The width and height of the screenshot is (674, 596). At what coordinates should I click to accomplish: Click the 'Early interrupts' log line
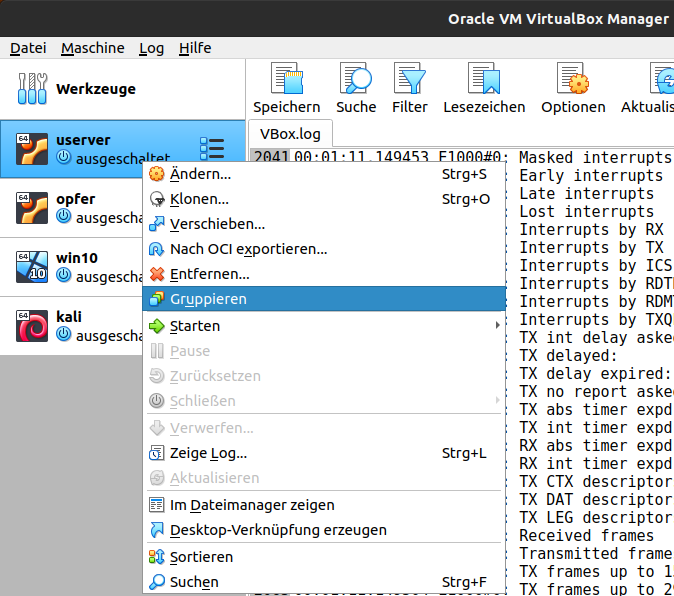pyautogui.click(x=591, y=175)
